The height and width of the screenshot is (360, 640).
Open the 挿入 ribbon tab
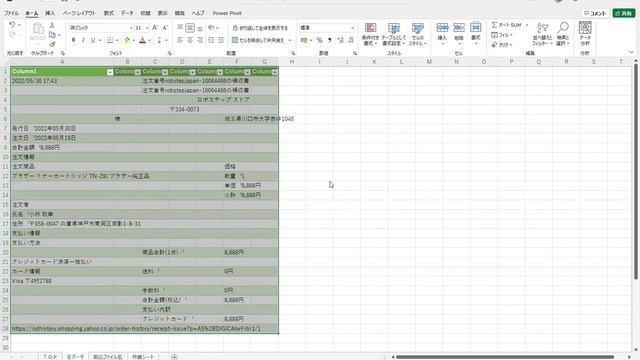tap(50, 13)
